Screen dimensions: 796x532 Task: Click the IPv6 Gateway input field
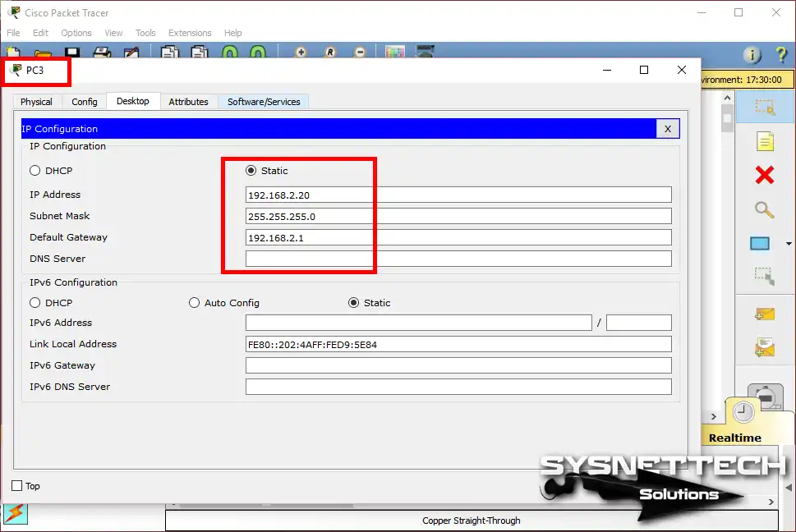[458, 365]
